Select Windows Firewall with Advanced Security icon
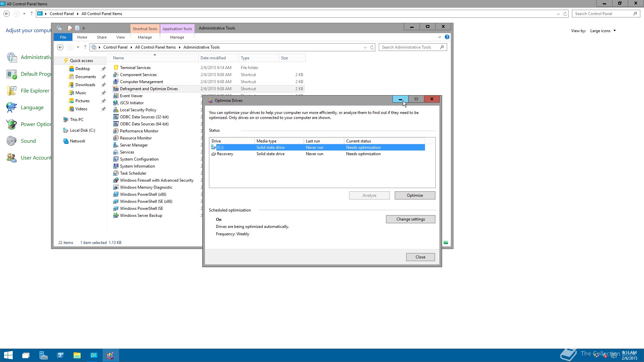 (116, 180)
